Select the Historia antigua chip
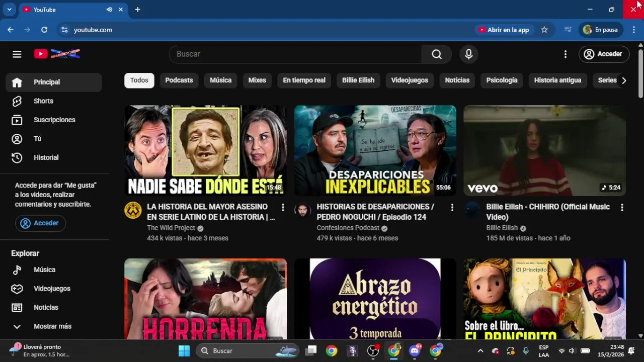This screenshot has height=362, width=644. point(557,80)
